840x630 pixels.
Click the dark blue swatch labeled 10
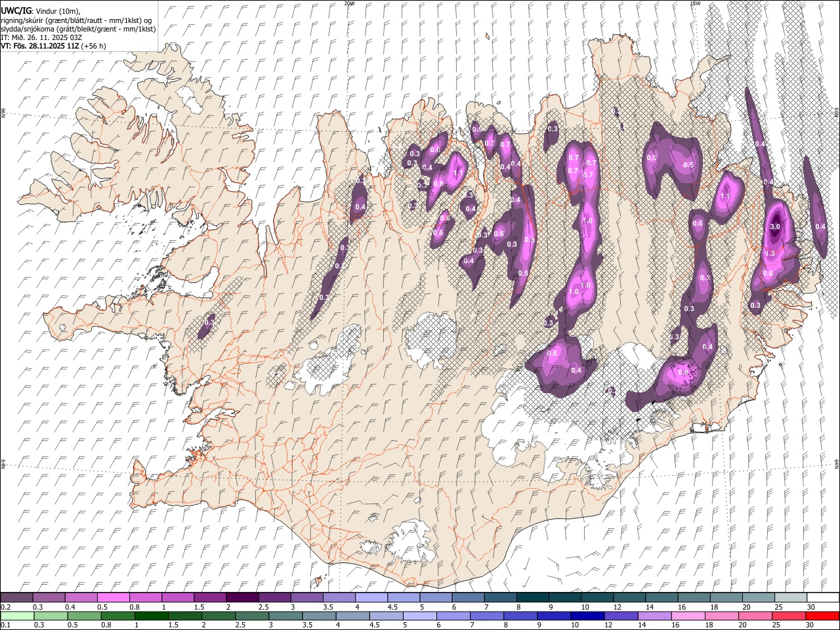click(587, 616)
